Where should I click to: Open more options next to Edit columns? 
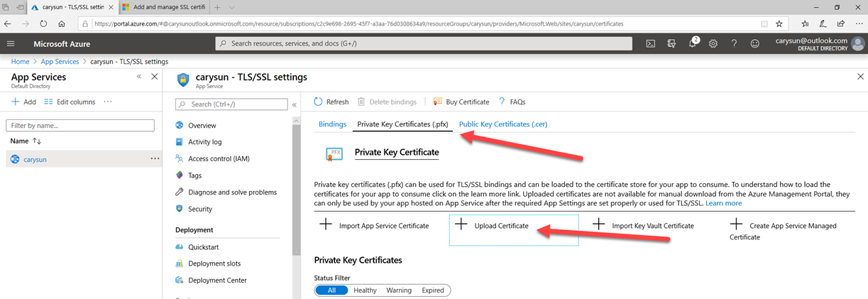(108, 102)
